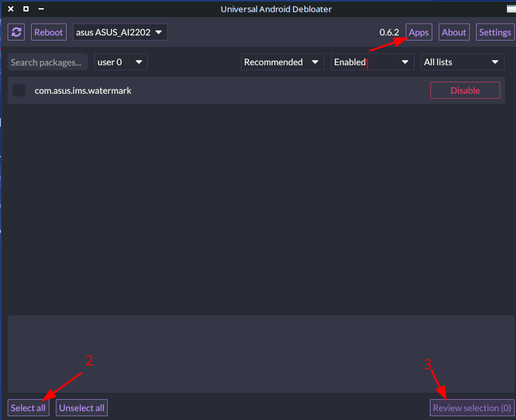Image resolution: width=516 pixels, height=420 pixels.
Task: Close the Universal Android Debloater window
Action: coord(11,9)
